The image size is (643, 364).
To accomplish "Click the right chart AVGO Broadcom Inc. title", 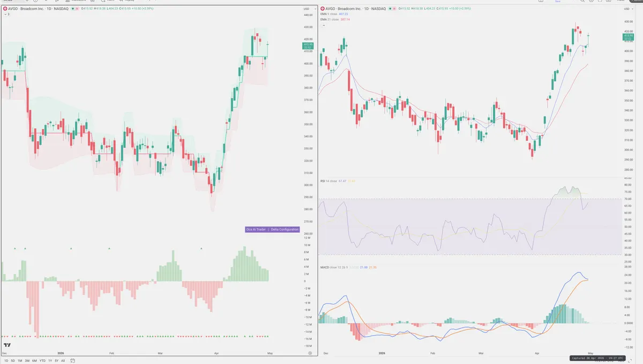I will pyautogui.click(x=356, y=9).
